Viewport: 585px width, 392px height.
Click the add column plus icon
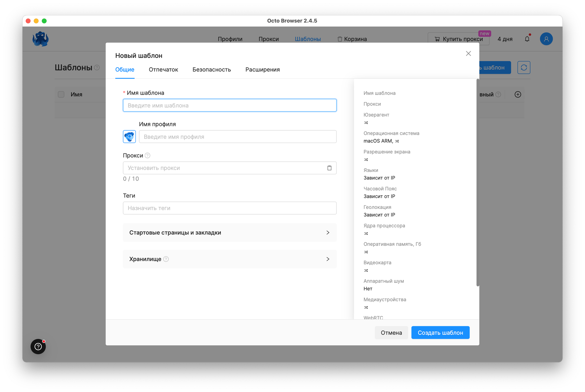tap(518, 94)
